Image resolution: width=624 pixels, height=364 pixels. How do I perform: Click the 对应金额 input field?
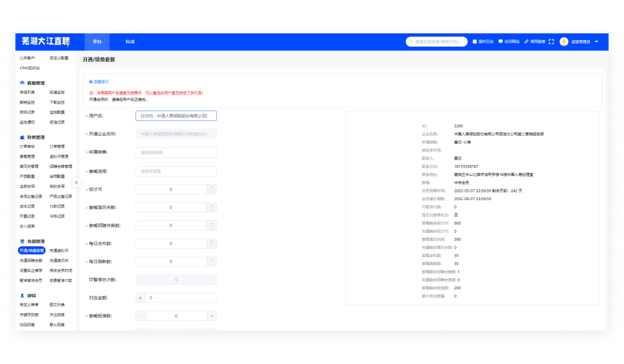pos(180,298)
